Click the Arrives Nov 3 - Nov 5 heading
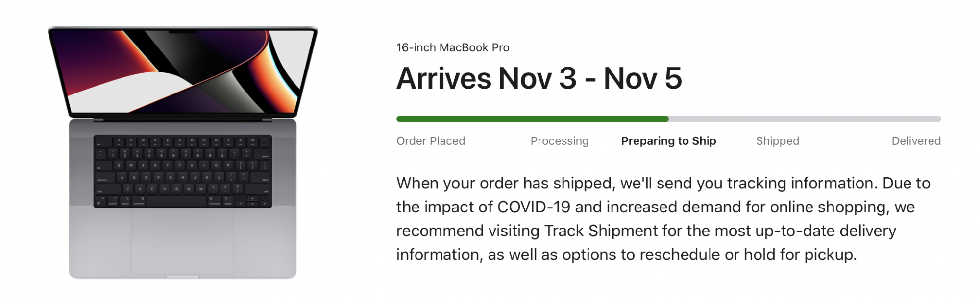Viewport: 980px width, 301px height. [539, 78]
